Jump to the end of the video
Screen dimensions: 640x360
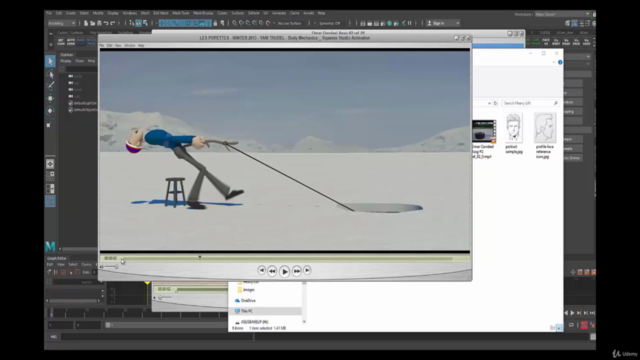coord(307,270)
